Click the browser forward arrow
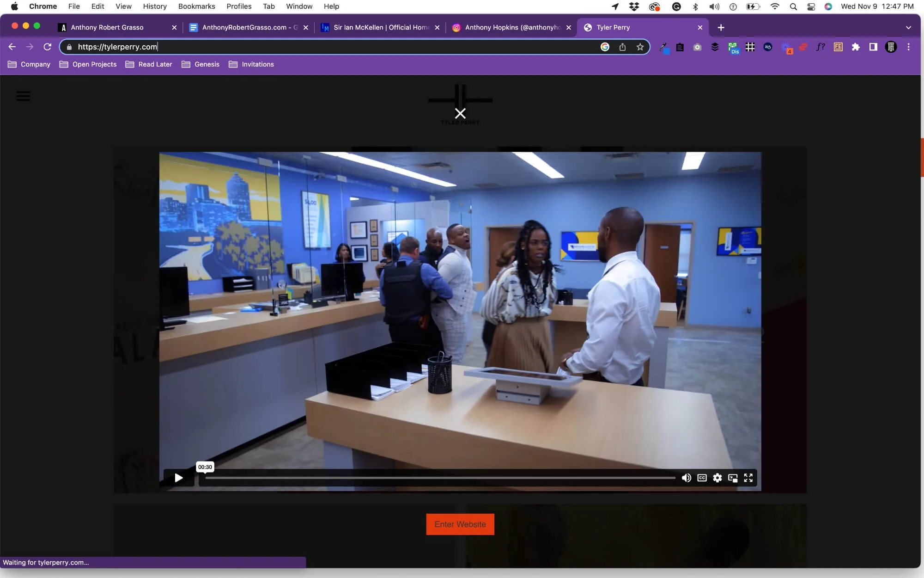 point(30,47)
